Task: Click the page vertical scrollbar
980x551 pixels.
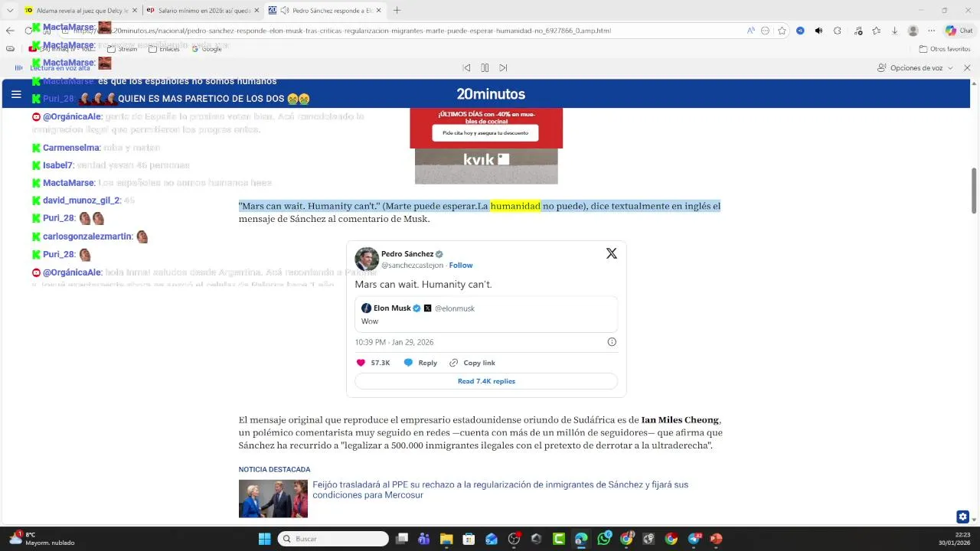Action: (x=975, y=191)
